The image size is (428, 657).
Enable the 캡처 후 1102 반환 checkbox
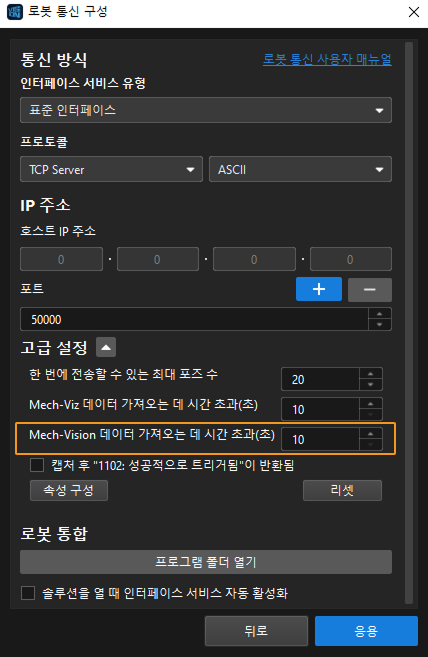(37, 465)
